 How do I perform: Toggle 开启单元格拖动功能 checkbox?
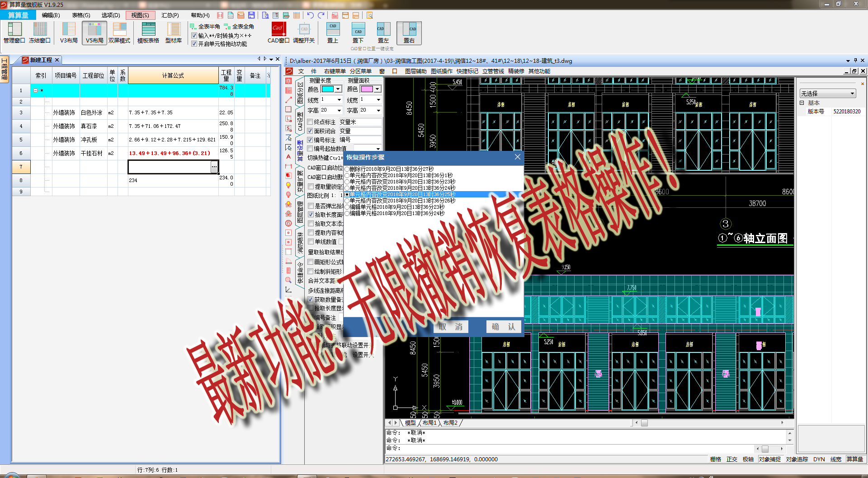tap(194, 44)
